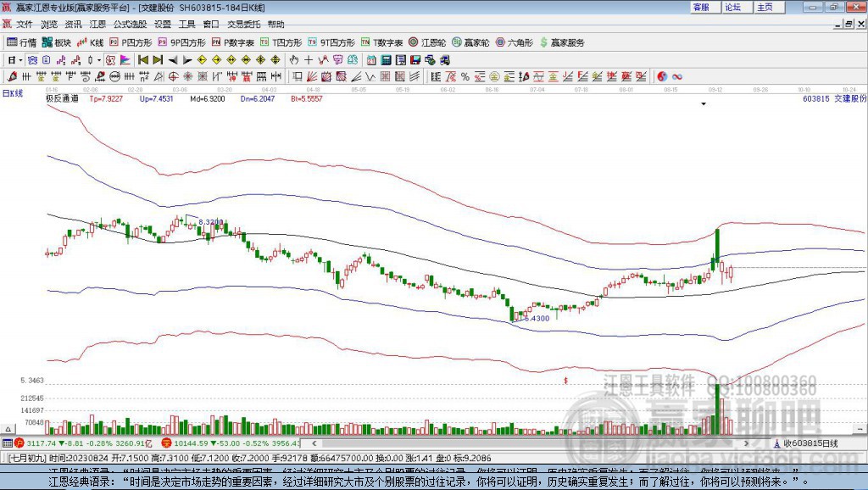Image resolution: width=868 pixels, height=490 pixels.
Task: Toggle the 极反通道 indicator button
Action: tap(110, 60)
